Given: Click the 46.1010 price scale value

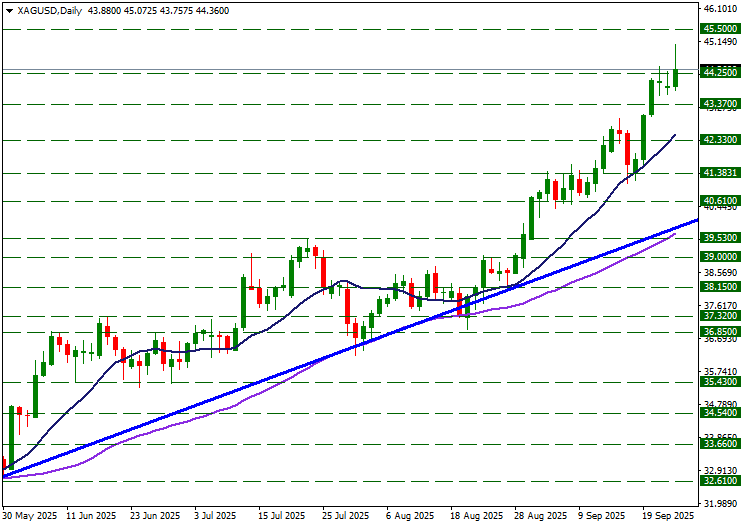Looking at the screenshot, I should (x=721, y=8).
